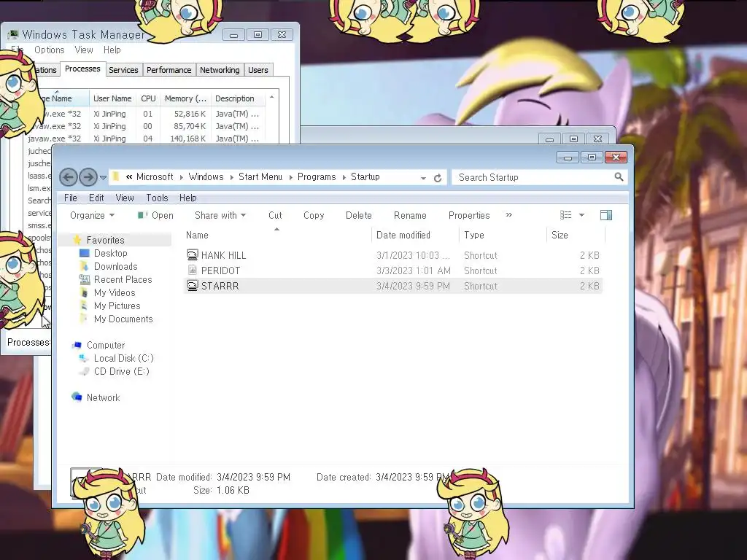Click the Cut toolbar button

275,215
